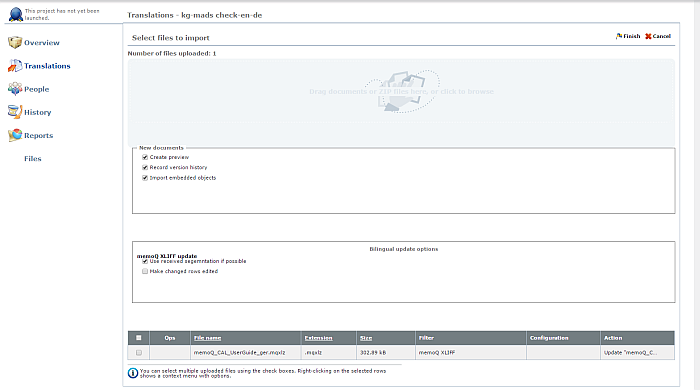Cancel the file import
700x390 pixels.
658,36
